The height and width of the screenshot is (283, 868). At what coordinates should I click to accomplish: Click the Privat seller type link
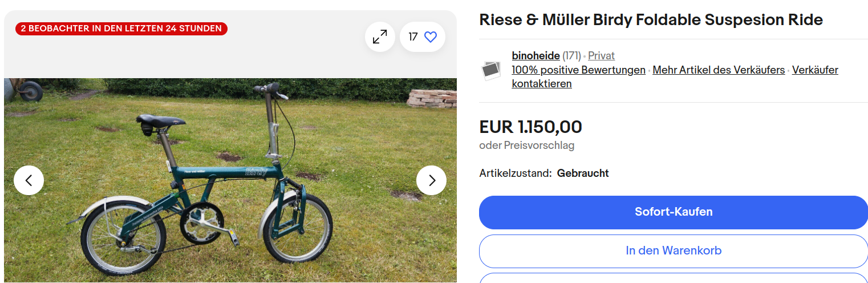[x=601, y=56]
